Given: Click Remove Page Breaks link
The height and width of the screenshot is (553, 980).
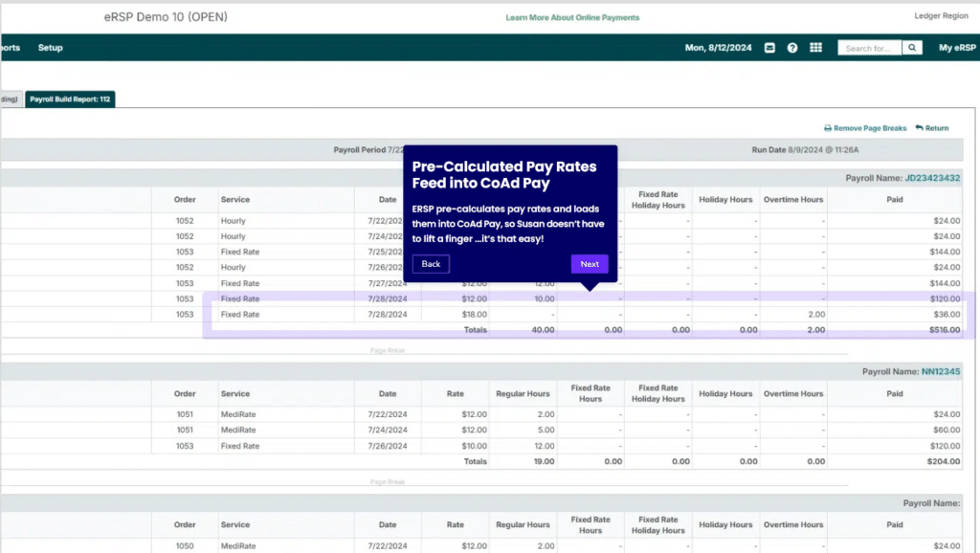Looking at the screenshot, I should coord(869,128).
